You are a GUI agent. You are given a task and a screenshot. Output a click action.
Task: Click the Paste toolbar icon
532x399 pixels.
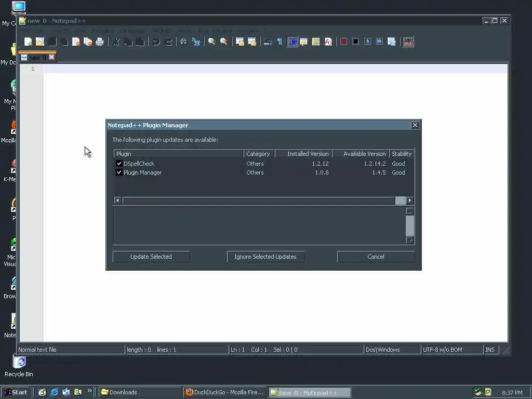(140, 42)
